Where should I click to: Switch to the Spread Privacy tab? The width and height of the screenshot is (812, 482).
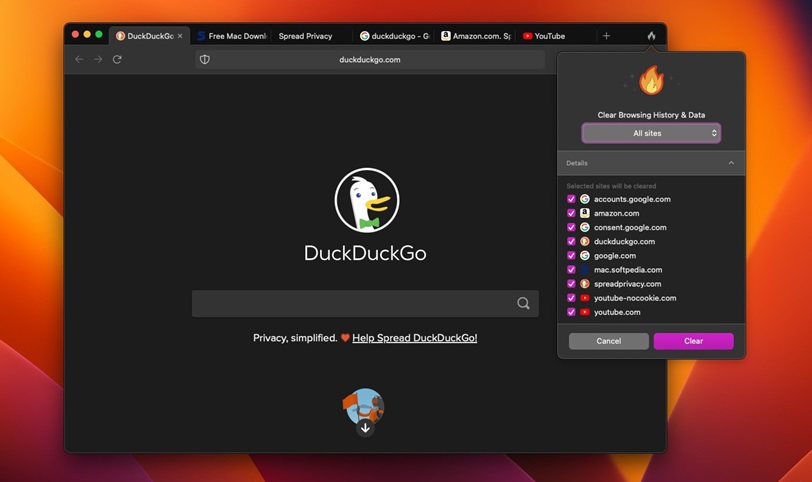coord(311,36)
